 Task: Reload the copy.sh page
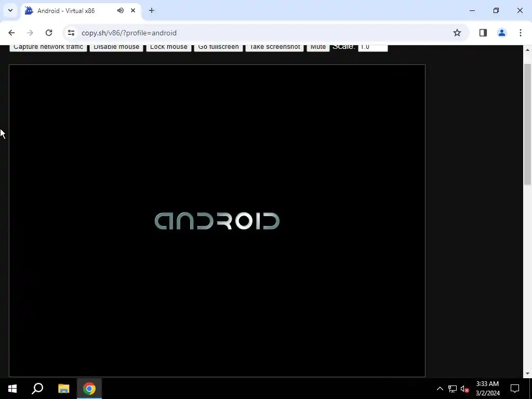(49, 33)
